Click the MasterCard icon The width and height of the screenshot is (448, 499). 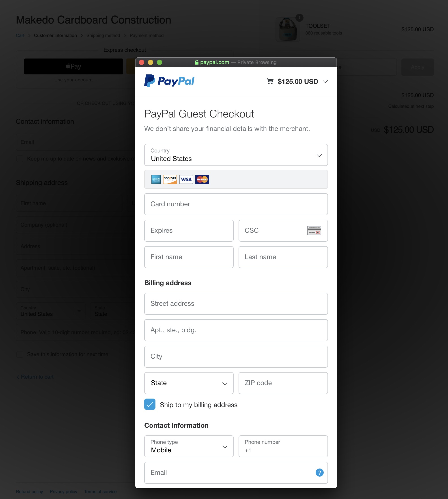tap(202, 180)
